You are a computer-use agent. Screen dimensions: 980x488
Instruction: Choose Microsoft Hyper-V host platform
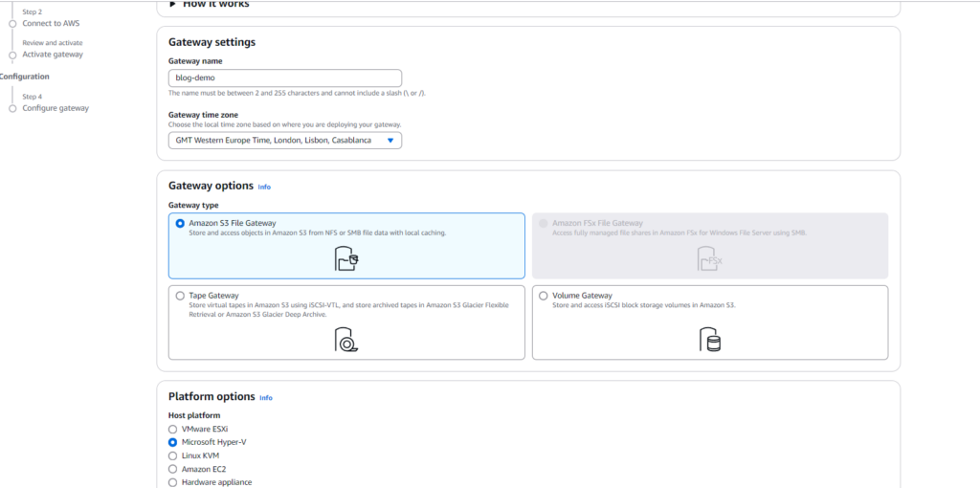pos(173,443)
